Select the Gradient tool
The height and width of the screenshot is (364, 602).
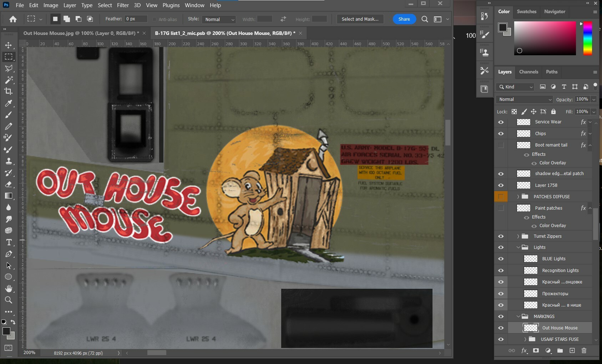click(x=9, y=196)
